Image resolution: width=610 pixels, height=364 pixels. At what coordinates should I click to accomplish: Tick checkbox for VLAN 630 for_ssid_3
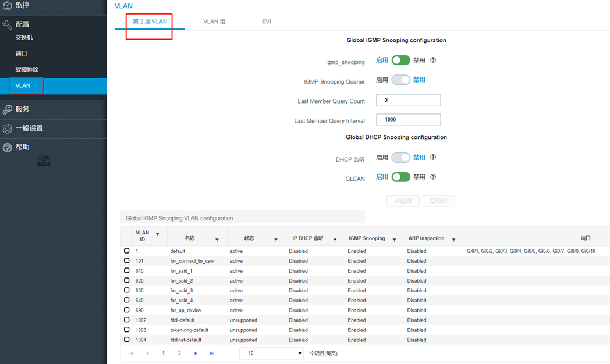click(127, 290)
